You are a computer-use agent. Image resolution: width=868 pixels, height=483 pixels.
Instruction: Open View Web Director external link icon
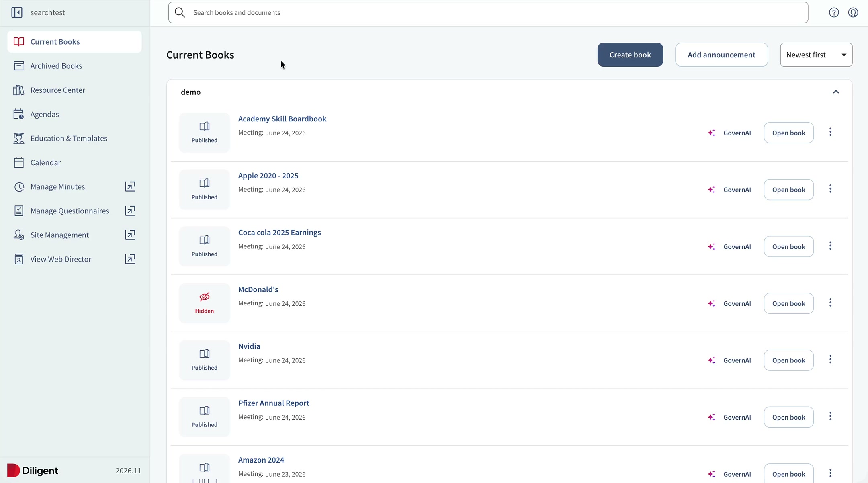pyautogui.click(x=130, y=259)
